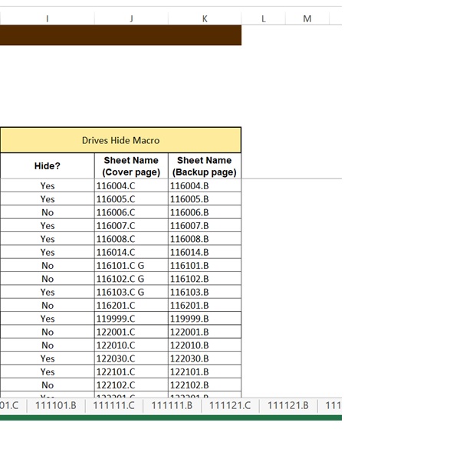
Task: Select cell containing 116101.C G
Action: 131,265
